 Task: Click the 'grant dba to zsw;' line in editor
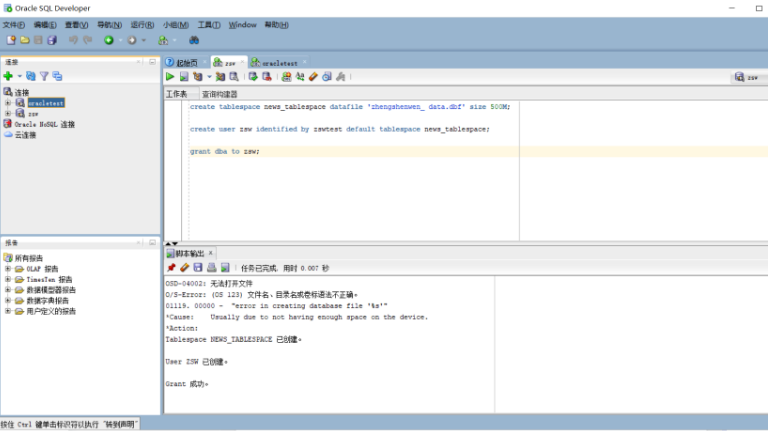click(x=225, y=151)
